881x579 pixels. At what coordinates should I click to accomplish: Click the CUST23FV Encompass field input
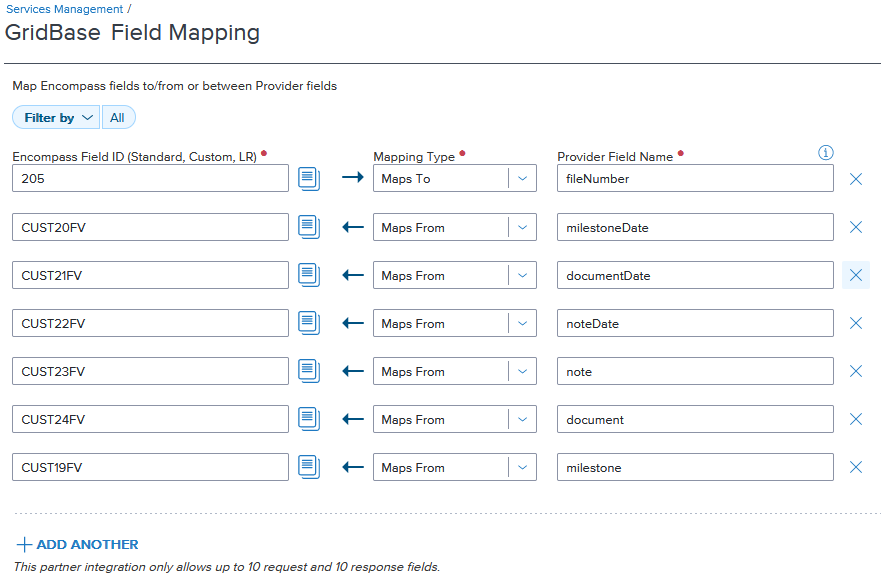coord(151,371)
